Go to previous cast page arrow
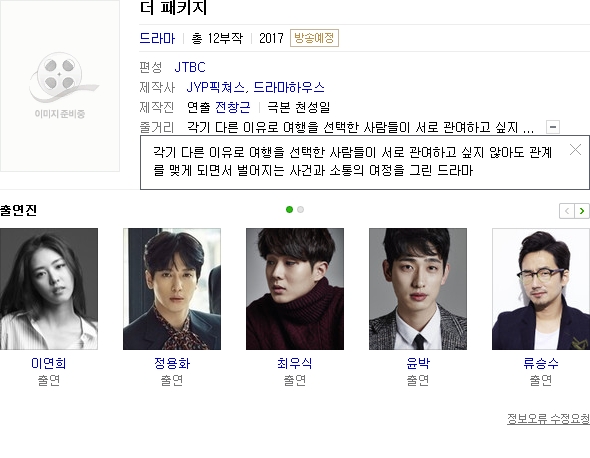 [567, 211]
